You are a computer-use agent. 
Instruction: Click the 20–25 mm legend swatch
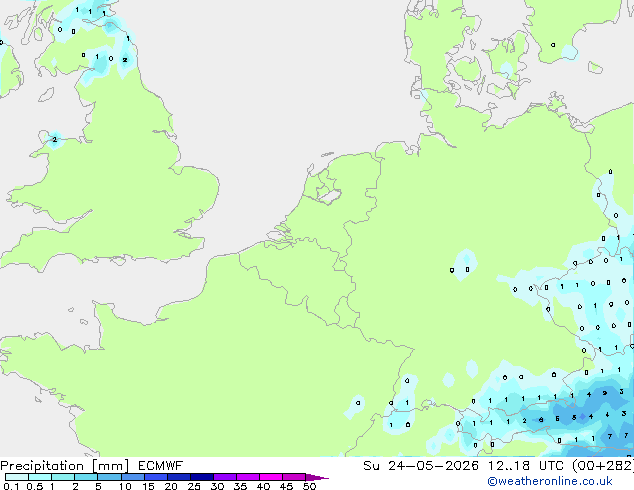coord(178,477)
